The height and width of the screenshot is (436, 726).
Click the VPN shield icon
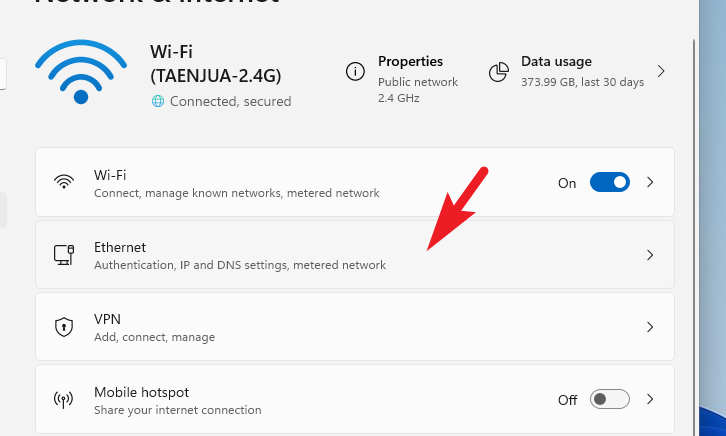click(x=64, y=327)
